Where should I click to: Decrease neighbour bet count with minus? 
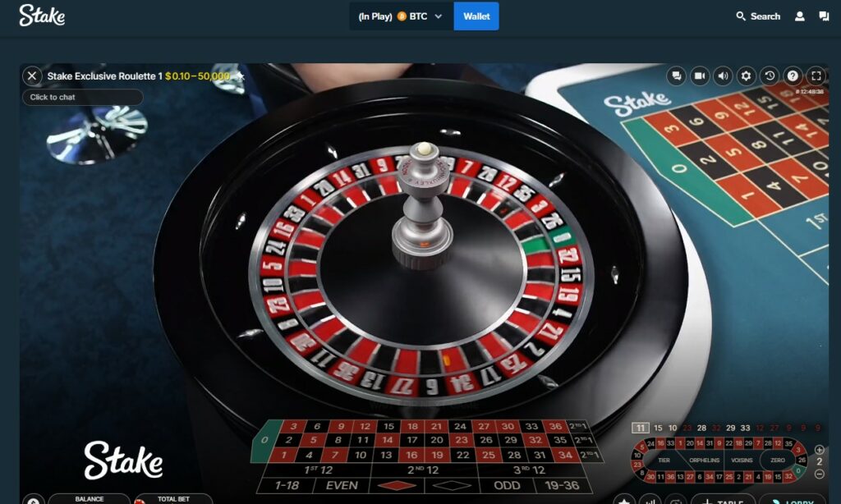pyautogui.click(x=820, y=474)
